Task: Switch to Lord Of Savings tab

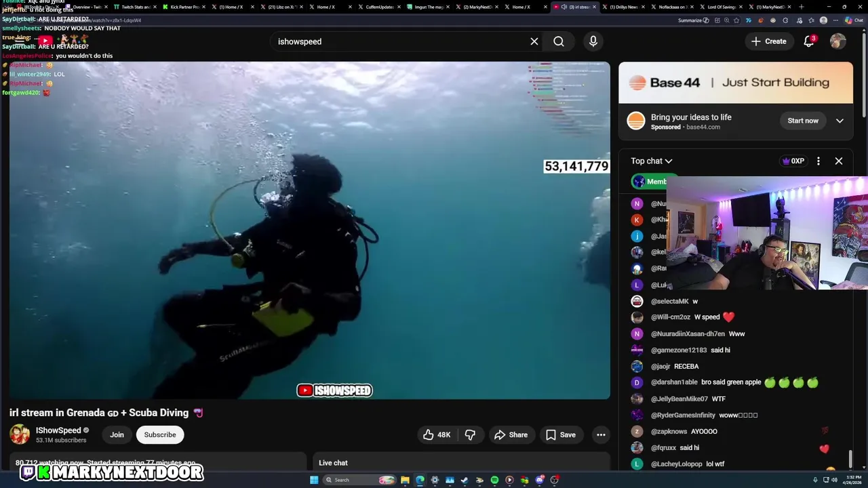Action: click(722, 7)
